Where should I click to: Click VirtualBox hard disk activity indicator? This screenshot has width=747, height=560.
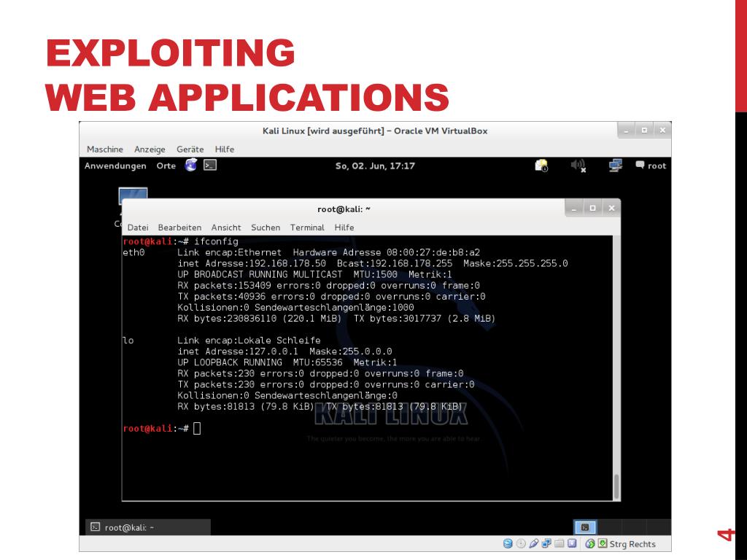tap(508, 543)
